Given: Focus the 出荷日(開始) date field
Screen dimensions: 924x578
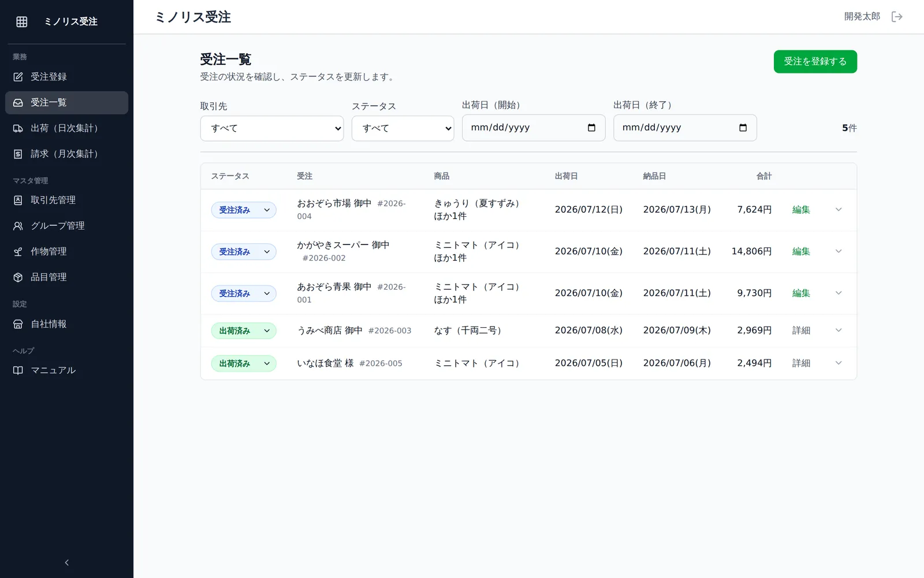Looking at the screenshot, I should (x=534, y=128).
